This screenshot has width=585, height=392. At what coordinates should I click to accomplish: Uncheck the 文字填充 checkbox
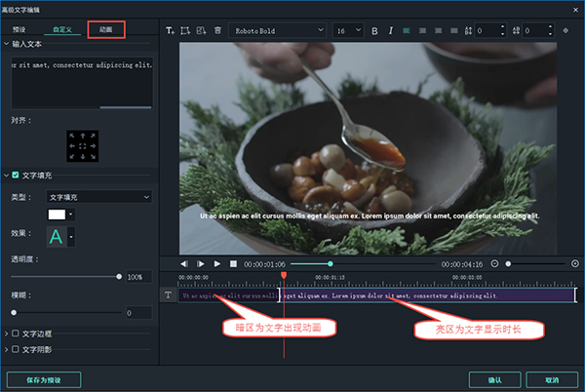(15, 176)
